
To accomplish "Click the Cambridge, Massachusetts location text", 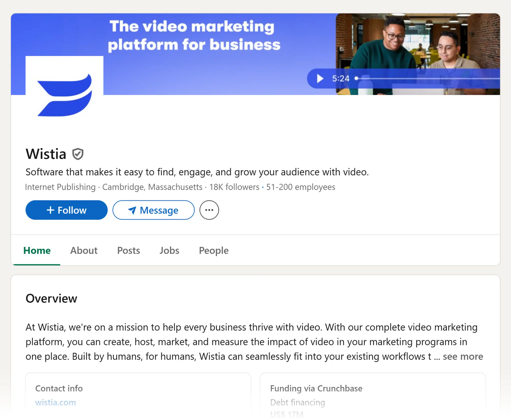I will pos(152,187).
